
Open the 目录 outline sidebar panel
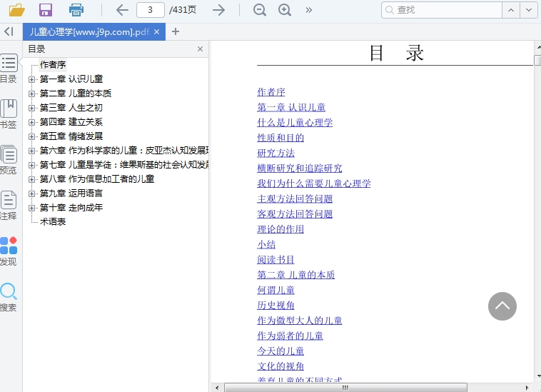pyautogui.click(x=9, y=69)
